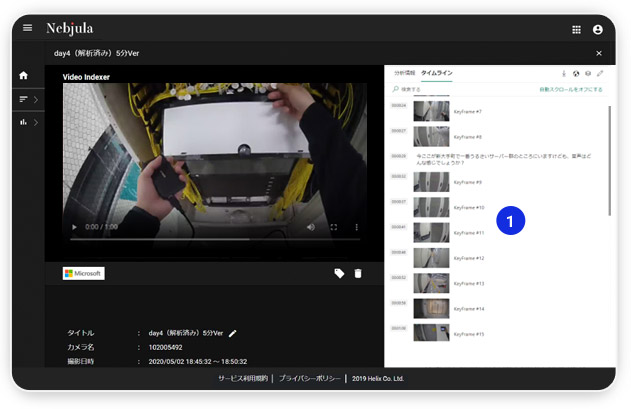
Task: Click the timeline search field
Action: (463, 89)
